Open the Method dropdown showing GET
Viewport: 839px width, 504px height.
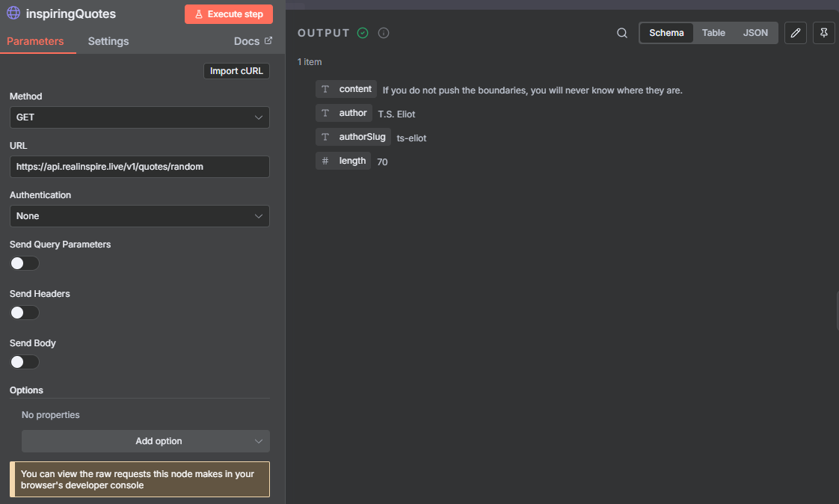pyautogui.click(x=139, y=117)
